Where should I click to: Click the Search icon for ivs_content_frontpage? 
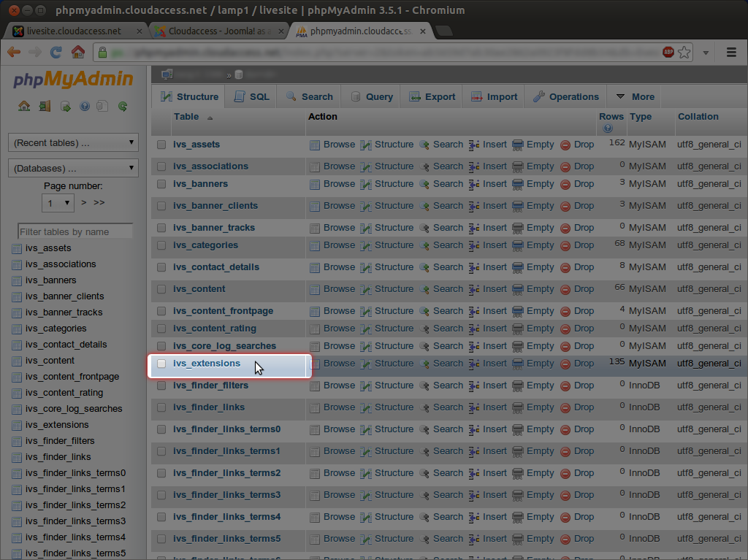point(424,312)
